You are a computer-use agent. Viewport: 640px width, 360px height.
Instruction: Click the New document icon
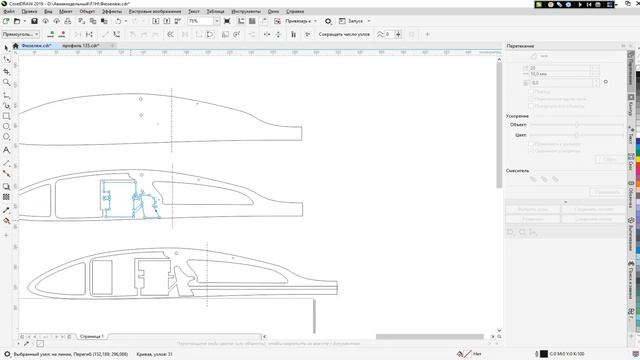point(6,21)
